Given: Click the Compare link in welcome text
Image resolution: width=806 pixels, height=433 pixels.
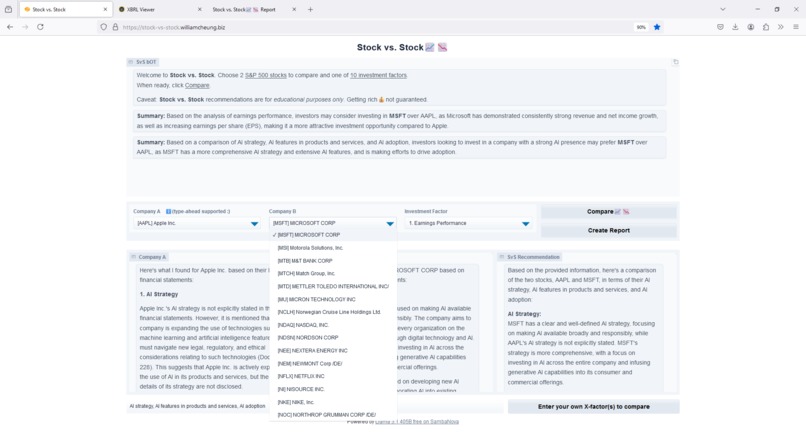Looking at the screenshot, I should point(197,85).
